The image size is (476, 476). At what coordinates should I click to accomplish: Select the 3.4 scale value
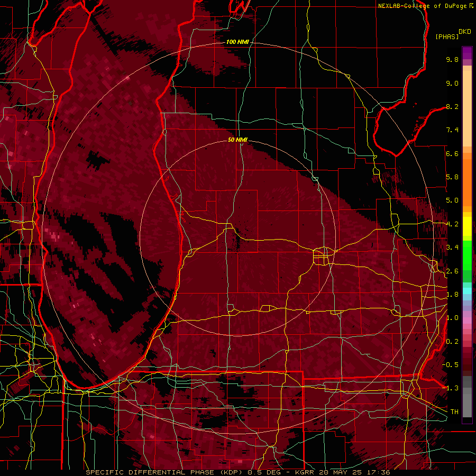(x=452, y=248)
